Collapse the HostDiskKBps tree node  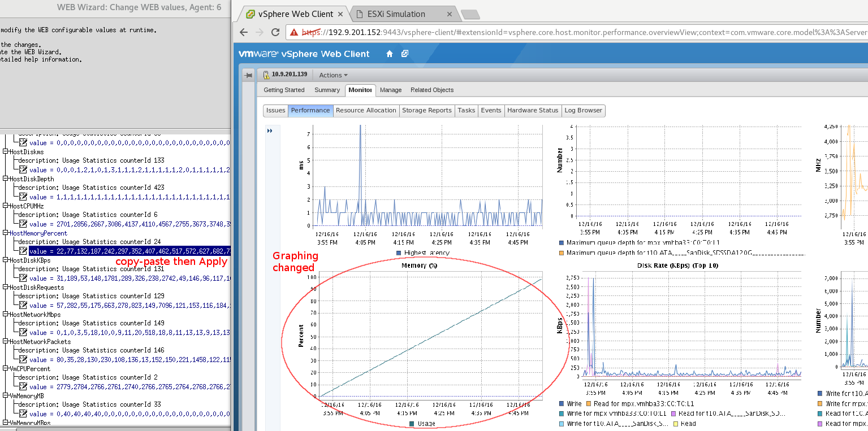(6, 260)
